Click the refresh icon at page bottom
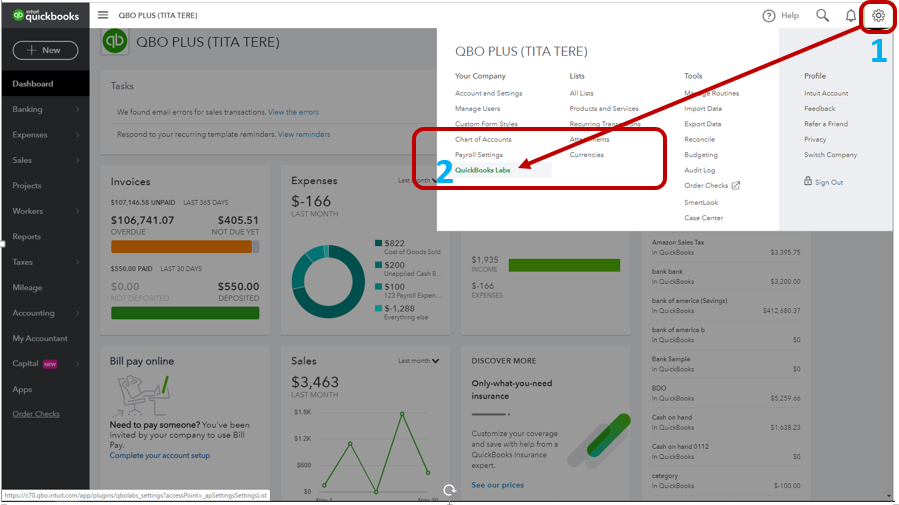The width and height of the screenshot is (899, 505). [450, 490]
